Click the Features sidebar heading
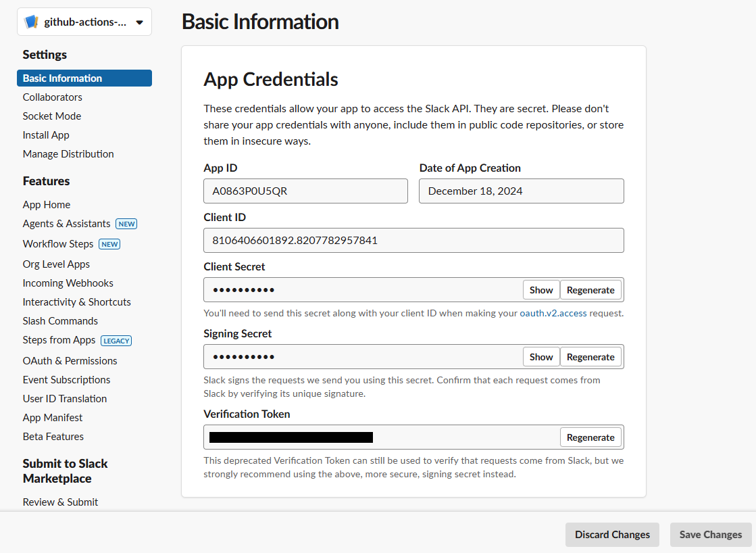 pyautogui.click(x=47, y=181)
